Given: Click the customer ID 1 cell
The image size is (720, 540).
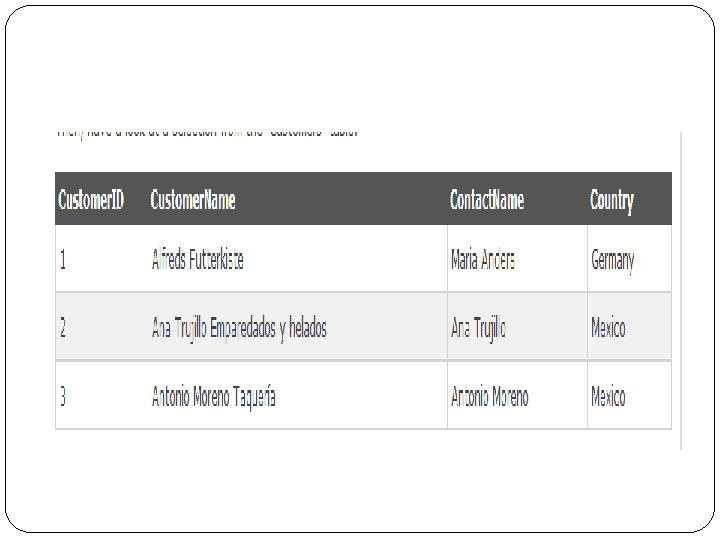Looking at the screenshot, I should click(63, 259).
